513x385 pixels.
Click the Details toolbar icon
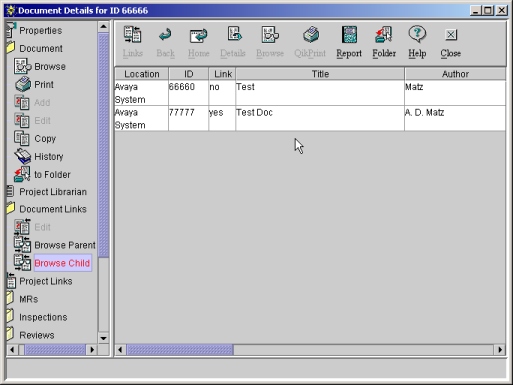(x=234, y=34)
